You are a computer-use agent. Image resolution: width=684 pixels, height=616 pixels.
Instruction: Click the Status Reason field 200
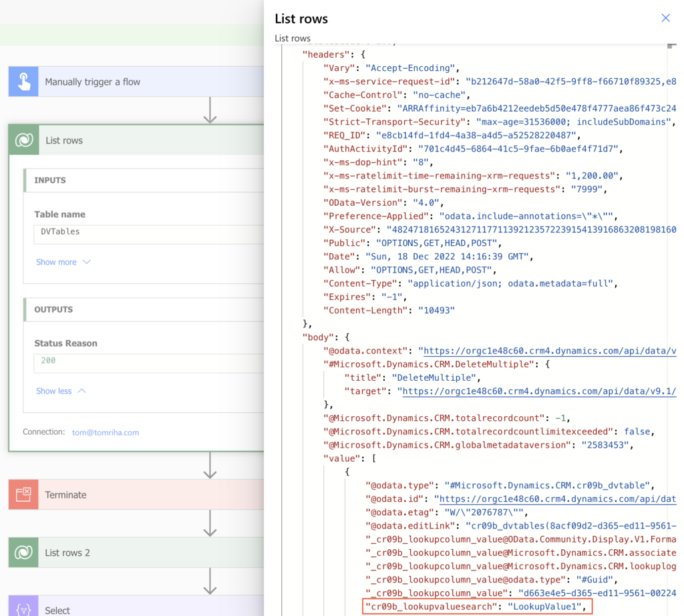pyautogui.click(x=149, y=363)
